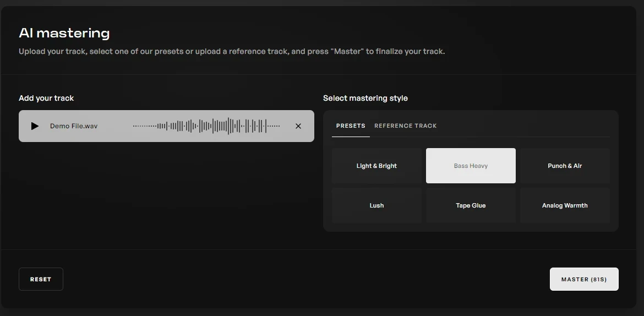Click the Add your track label

tap(46, 98)
